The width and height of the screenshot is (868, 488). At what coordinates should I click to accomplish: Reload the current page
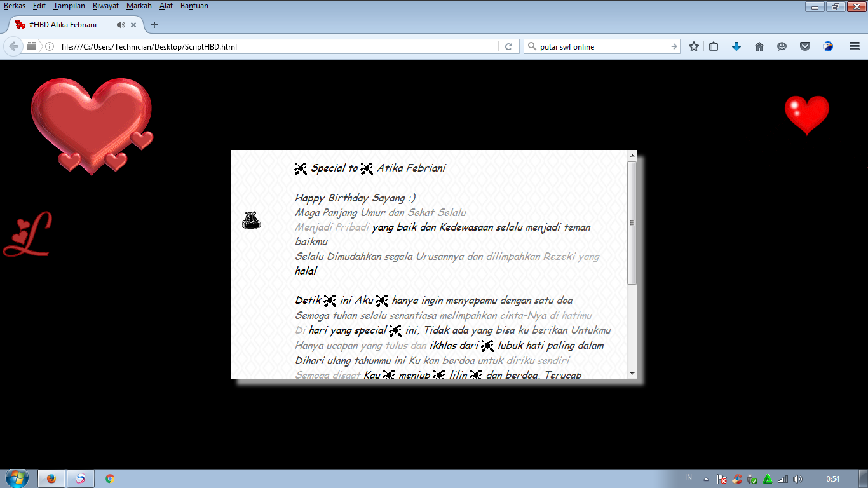[508, 46]
